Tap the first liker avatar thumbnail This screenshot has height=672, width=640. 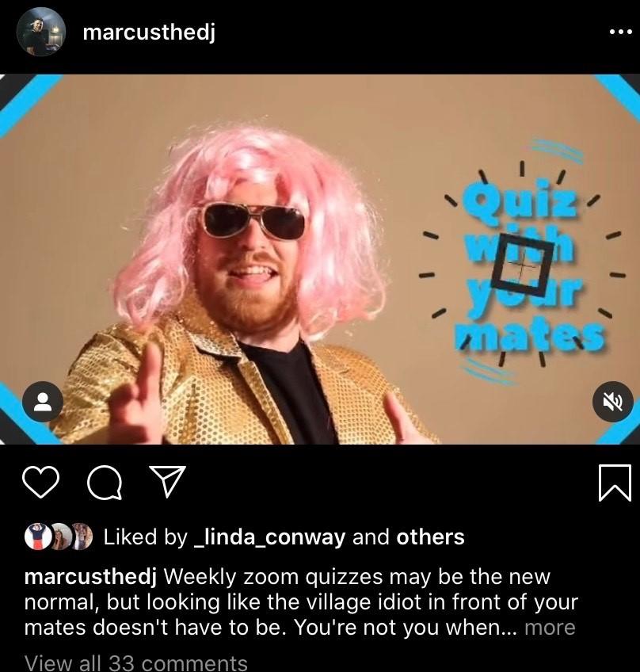[38, 536]
